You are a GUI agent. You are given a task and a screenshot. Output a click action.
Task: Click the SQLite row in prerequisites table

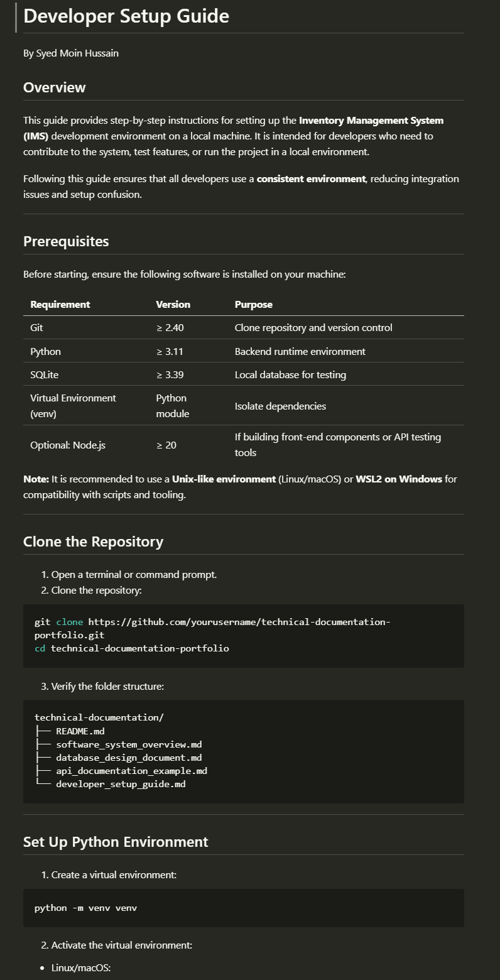coord(244,374)
